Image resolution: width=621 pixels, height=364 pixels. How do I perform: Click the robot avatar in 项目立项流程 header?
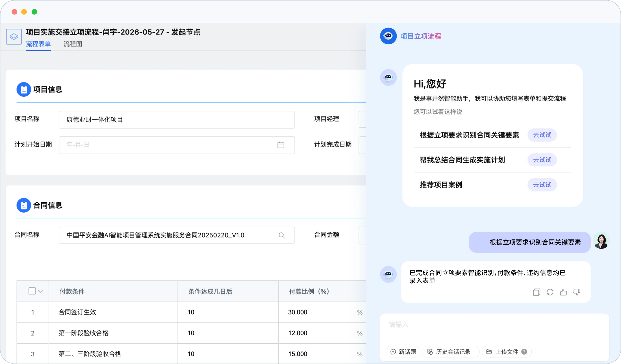click(388, 36)
